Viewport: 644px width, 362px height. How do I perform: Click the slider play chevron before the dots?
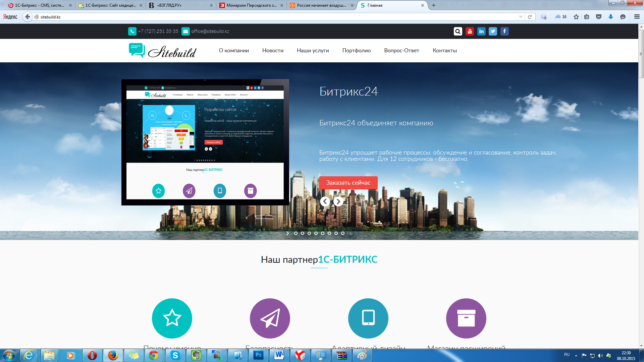[x=287, y=233]
